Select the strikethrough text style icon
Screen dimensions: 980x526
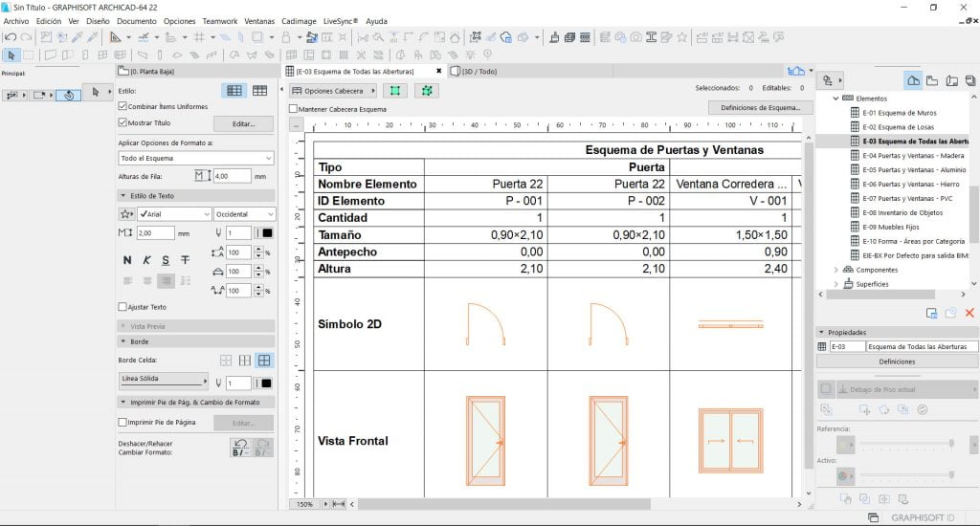coord(185,260)
